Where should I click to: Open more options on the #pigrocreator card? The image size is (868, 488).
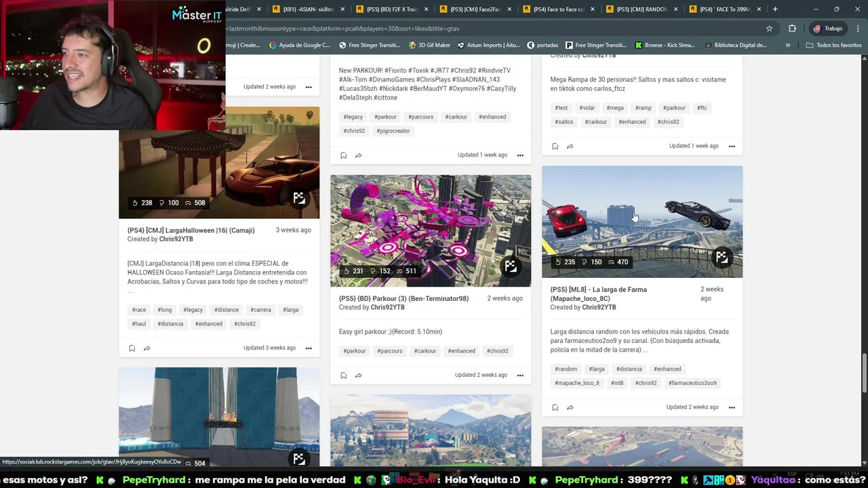click(x=520, y=155)
